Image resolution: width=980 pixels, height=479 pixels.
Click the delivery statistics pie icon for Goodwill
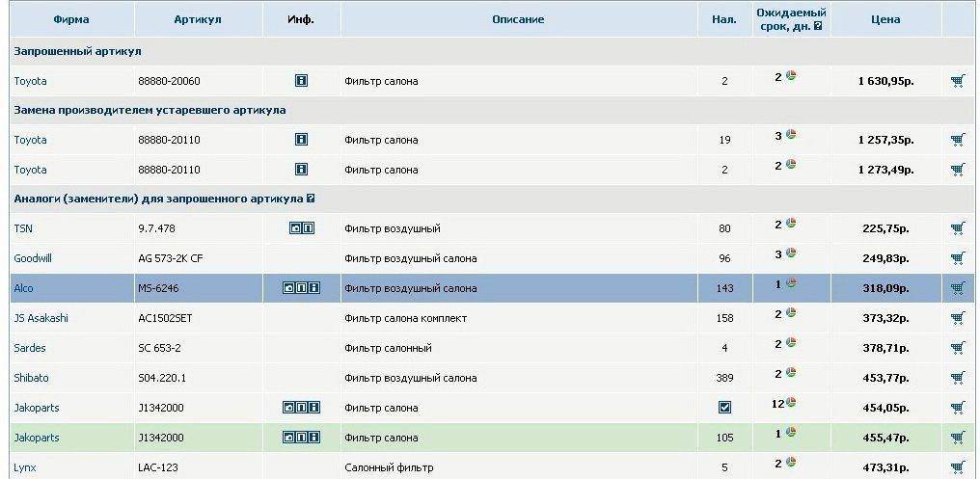[791, 253]
